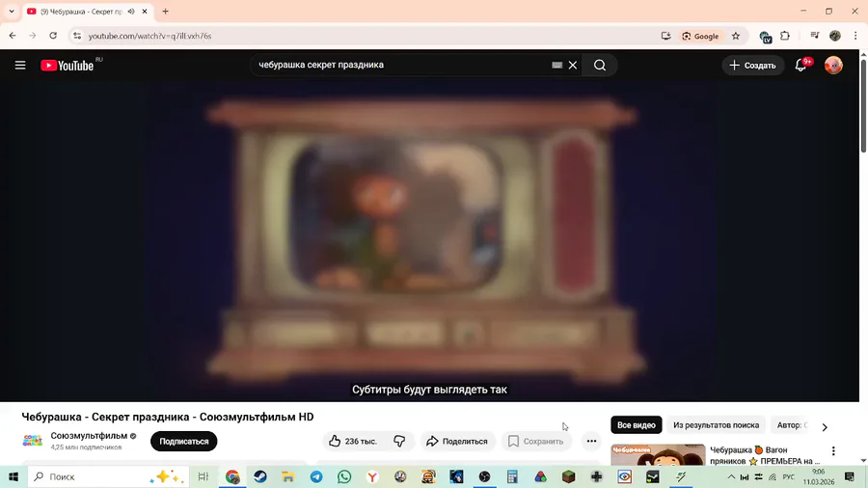Open Calculator from the taskbar
The image size is (868, 488).
513,476
